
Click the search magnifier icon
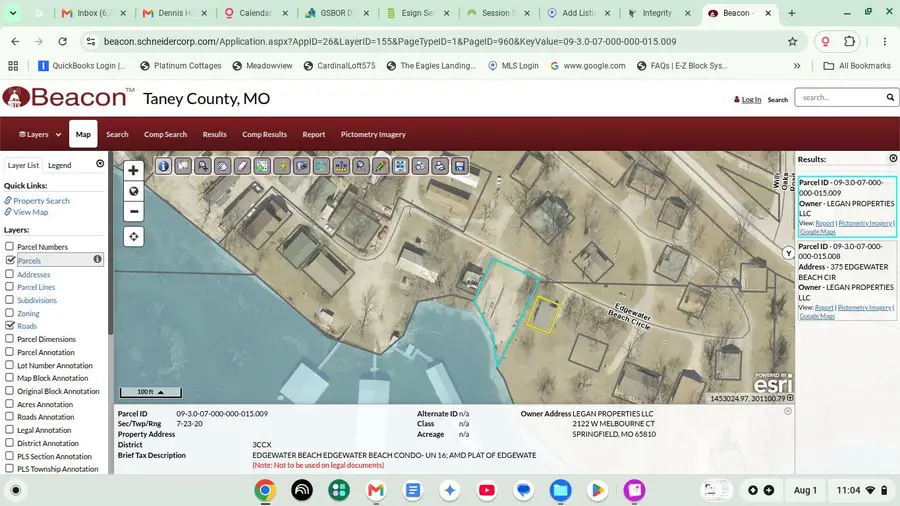[x=890, y=98]
